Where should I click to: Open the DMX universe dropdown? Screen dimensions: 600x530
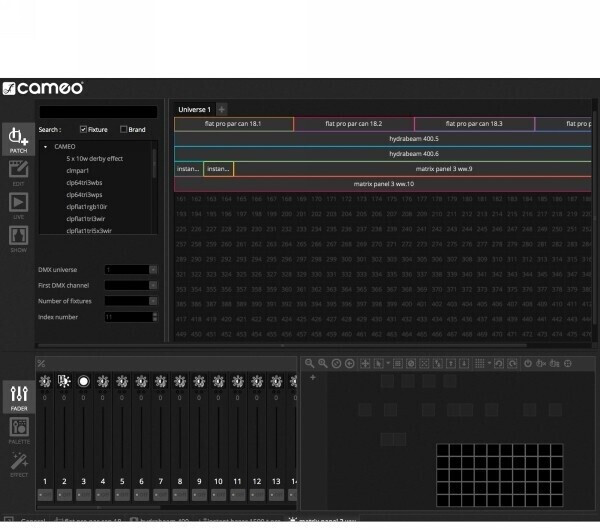click(153, 269)
